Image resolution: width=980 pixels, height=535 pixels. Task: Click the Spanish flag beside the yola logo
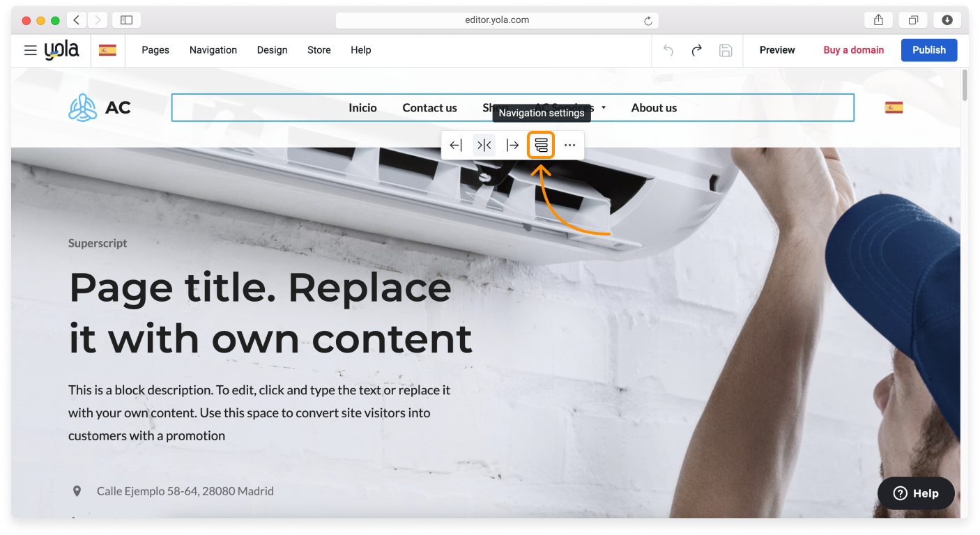pyautogui.click(x=107, y=50)
